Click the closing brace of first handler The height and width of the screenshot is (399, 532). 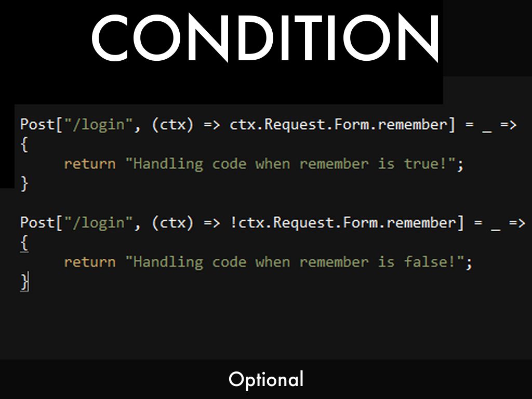coord(24,184)
